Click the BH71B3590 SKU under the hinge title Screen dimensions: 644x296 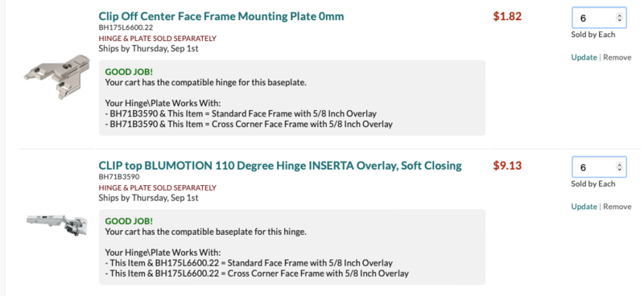[119, 177]
